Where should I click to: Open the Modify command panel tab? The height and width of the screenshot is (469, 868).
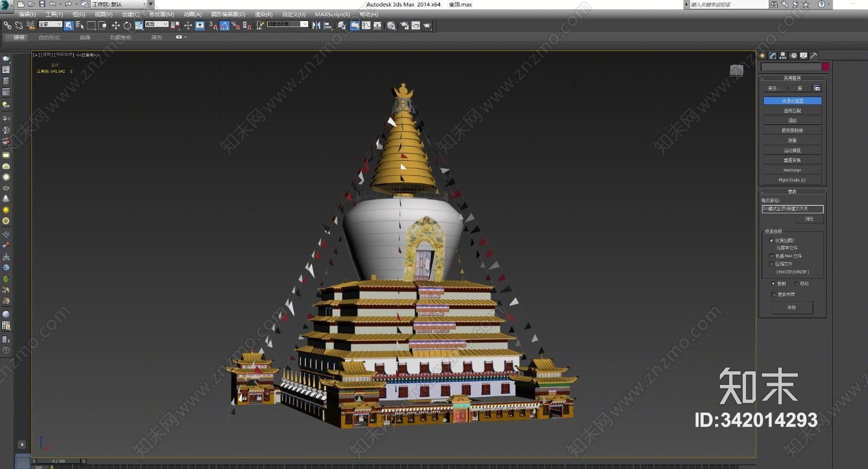pos(773,55)
